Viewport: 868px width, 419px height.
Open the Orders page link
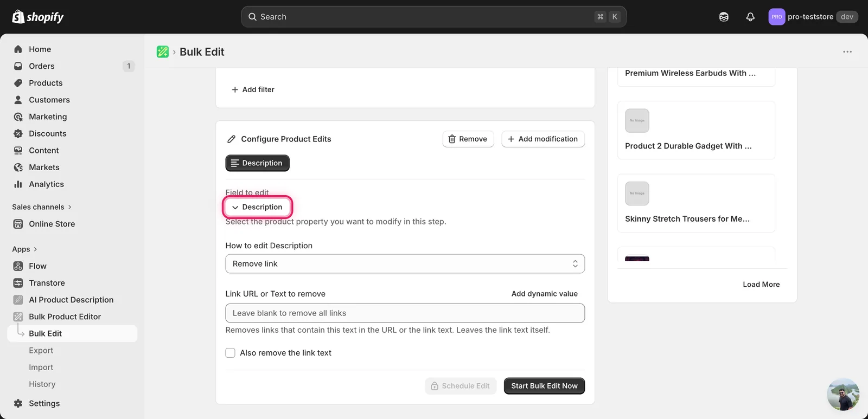(x=42, y=66)
